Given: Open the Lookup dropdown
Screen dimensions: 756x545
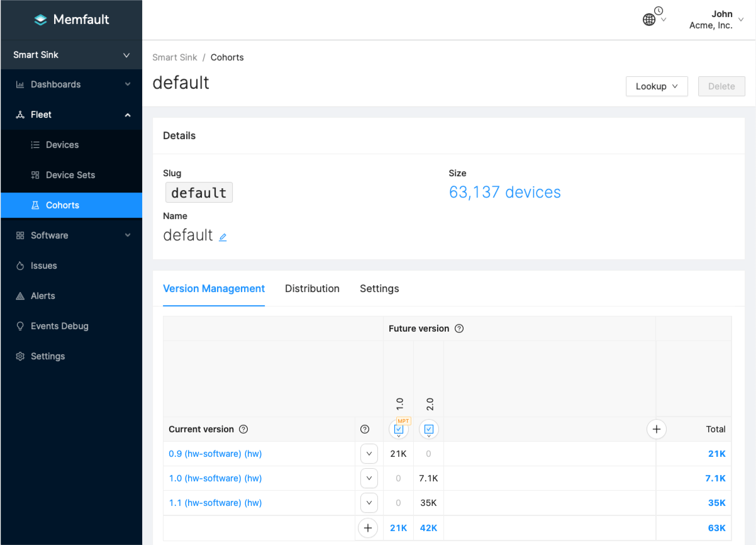Looking at the screenshot, I should pyautogui.click(x=657, y=86).
